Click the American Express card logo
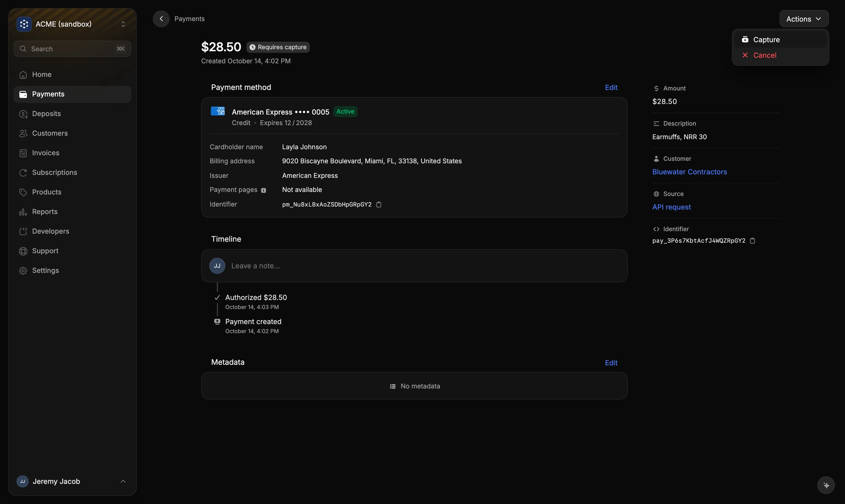 coord(218,111)
